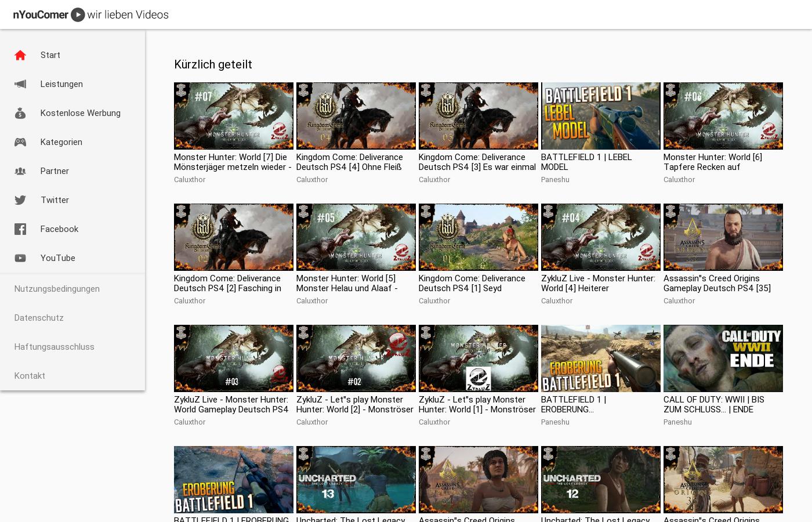Image resolution: width=812 pixels, height=522 pixels.
Task: Click title 'Kingdom Come: Deliverance Deutsch PS4 [2]'
Action: 227,283
